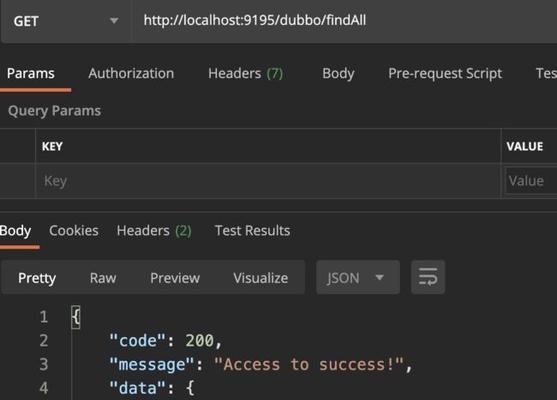Image resolution: width=557 pixels, height=400 pixels.
Task: Open the GET method dropdown
Action: pyautogui.click(x=66, y=21)
